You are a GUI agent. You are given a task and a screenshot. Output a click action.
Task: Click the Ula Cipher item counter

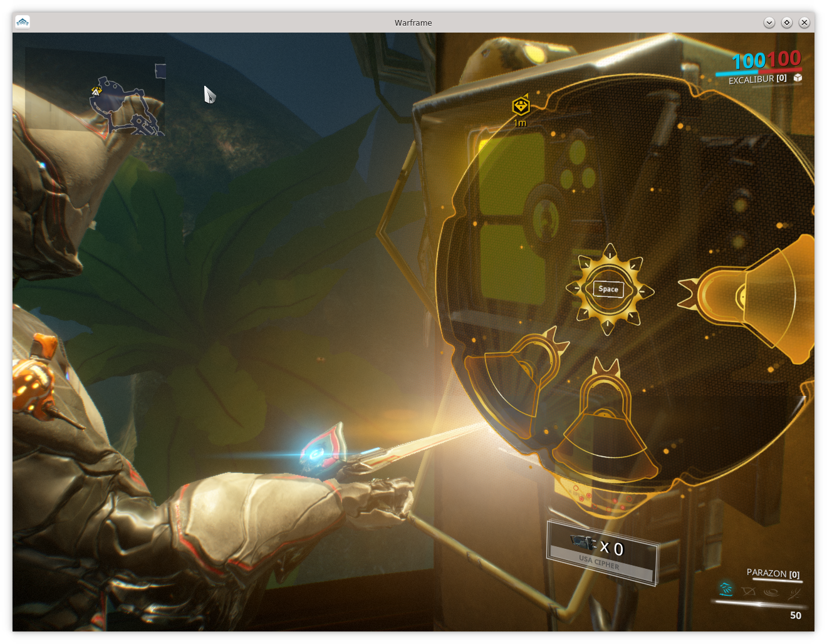(602, 551)
